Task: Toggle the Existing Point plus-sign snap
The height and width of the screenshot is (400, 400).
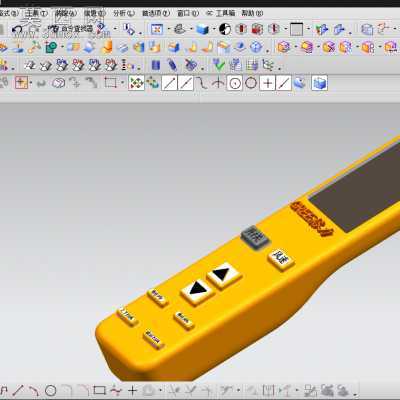Action: pos(268,83)
